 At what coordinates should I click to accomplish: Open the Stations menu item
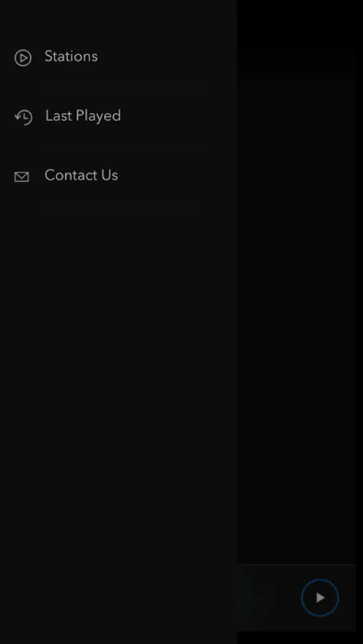point(118,57)
